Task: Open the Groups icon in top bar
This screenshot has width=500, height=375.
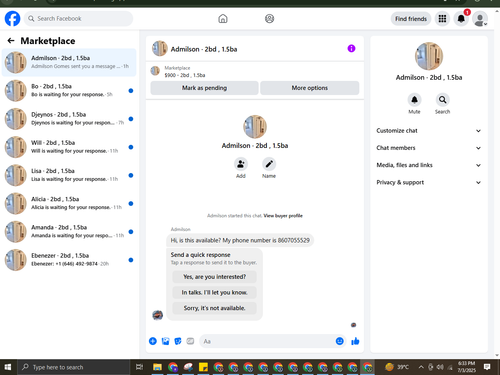Action: coord(269,19)
